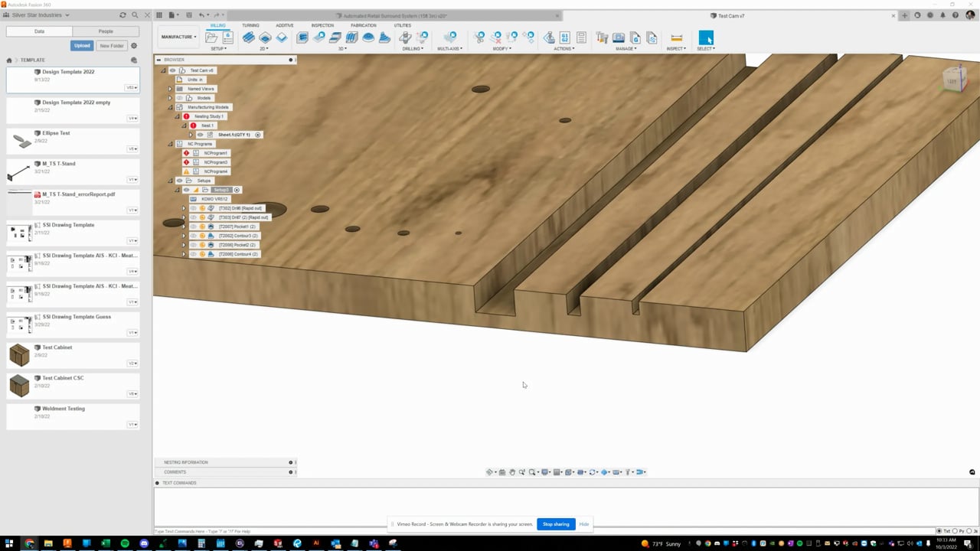Viewport: 980px width, 551px height.
Task: Open the MODIFY dropdown menu
Action: (502, 49)
